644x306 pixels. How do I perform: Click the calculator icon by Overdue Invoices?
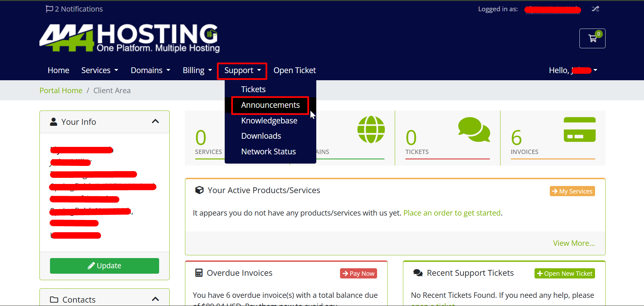(199, 273)
